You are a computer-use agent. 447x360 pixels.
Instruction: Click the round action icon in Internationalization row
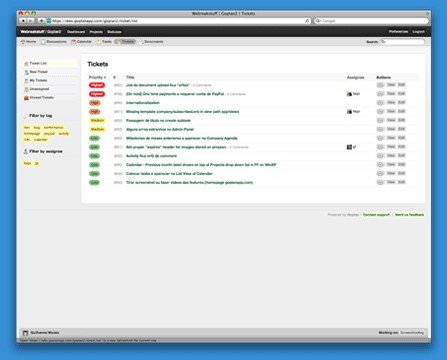point(380,103)
